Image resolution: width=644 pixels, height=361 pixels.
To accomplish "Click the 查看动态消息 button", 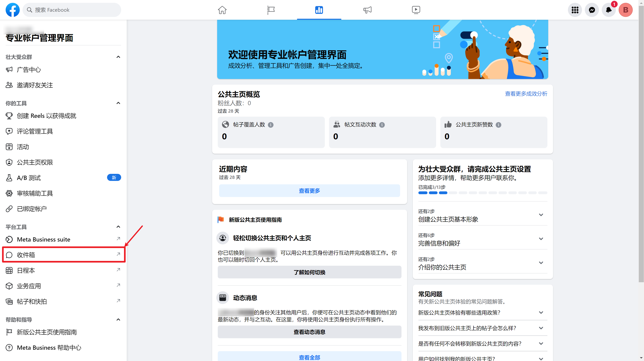I will pos(309,332).
